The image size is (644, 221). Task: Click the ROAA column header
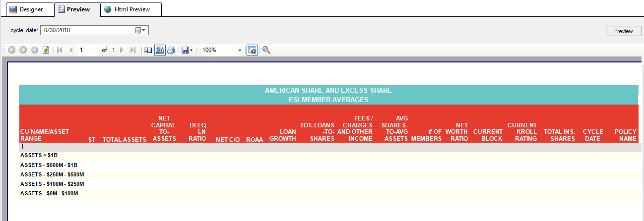(255, 140)
